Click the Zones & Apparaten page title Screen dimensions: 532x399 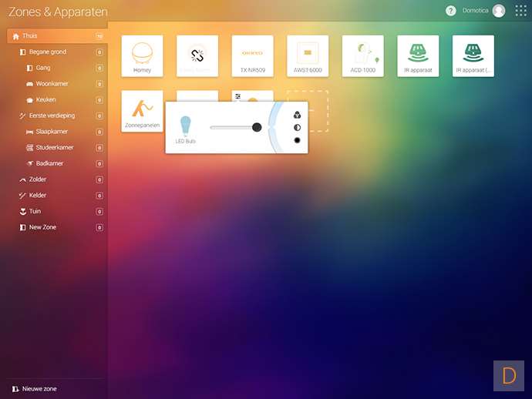(x=58, y=12)
